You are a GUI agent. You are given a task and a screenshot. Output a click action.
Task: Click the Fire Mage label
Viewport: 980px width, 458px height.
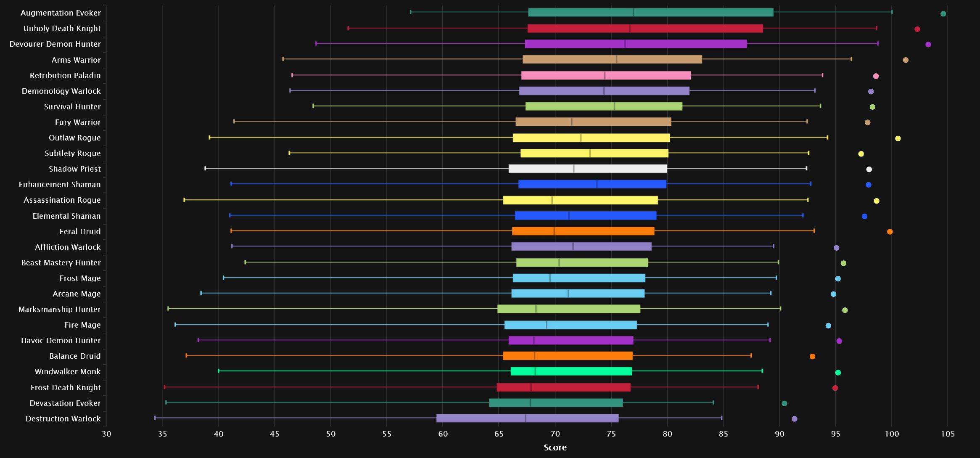(x=82, y=325)
